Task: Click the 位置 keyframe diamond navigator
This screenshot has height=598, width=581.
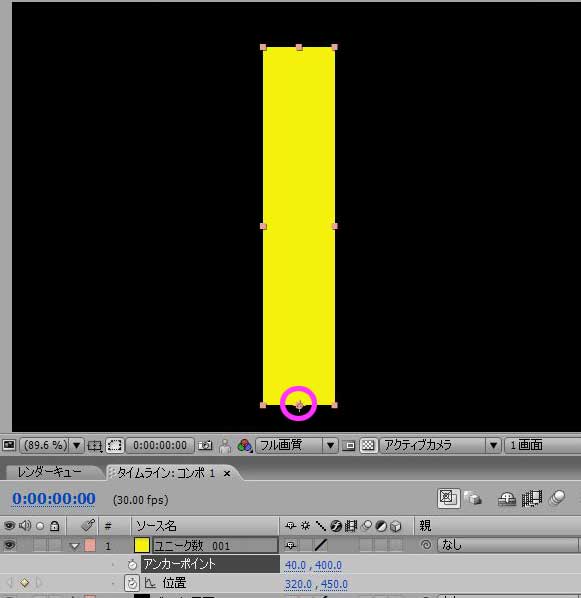Action: (25, 583)
